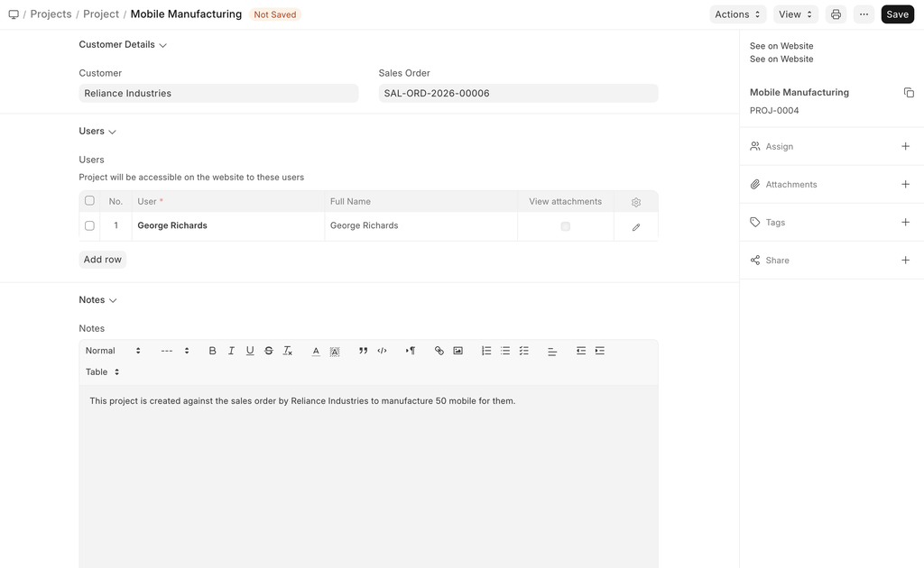Screen dimensions: 924x568
Task: Open the Table dropdown in Notes editor
Action: click(x=102, y=372)
